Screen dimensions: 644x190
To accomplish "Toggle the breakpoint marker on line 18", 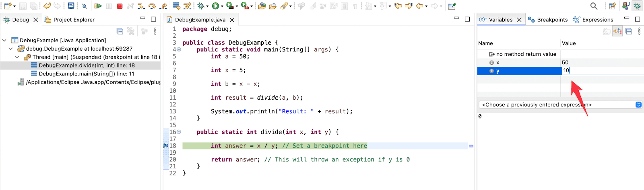I will 166,146.
